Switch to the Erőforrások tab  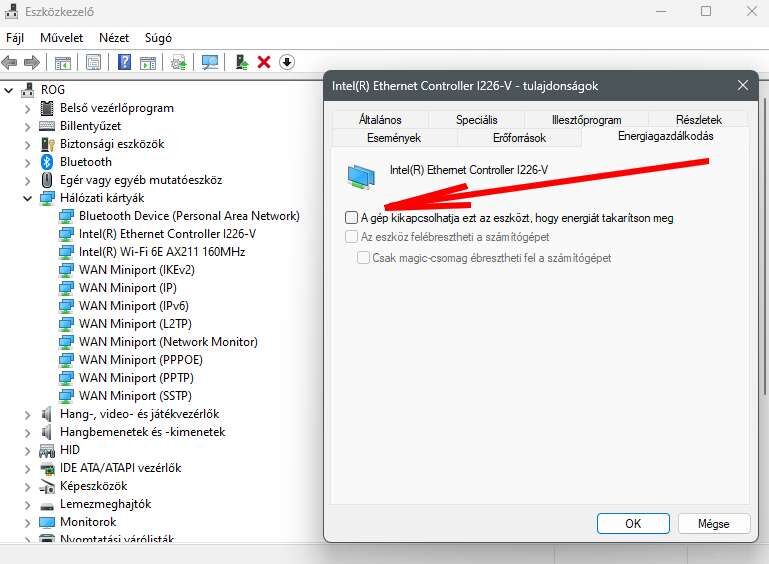(x=519, y=138)
